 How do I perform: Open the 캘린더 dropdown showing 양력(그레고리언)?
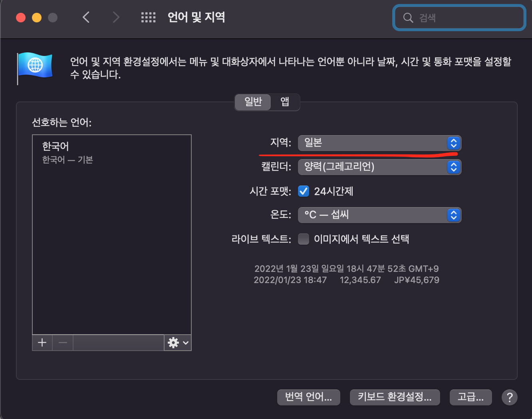379,167
